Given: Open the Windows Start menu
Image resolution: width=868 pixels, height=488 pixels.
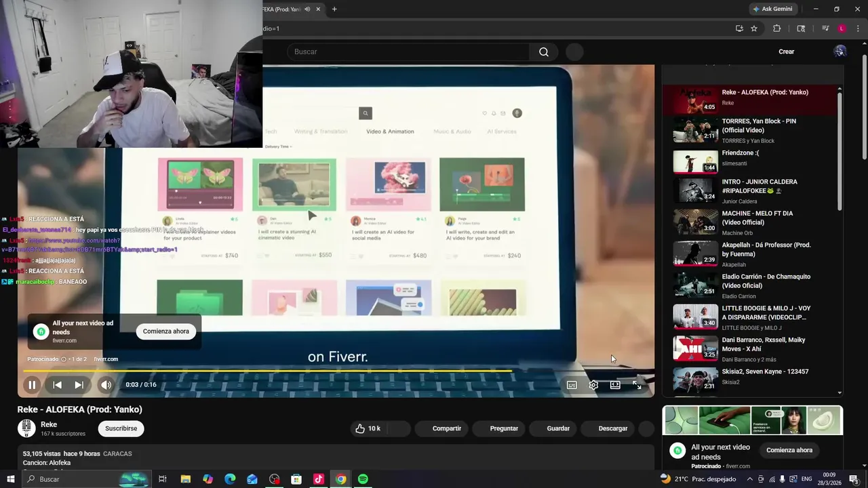Looking at the screenshot, I should click(x=10, y=479).
